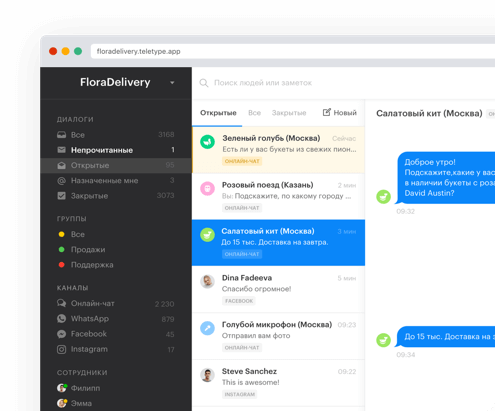Click the Непрочитанные envelope icon
Viewport: 495px width, 411px height.
click(61, 150)
